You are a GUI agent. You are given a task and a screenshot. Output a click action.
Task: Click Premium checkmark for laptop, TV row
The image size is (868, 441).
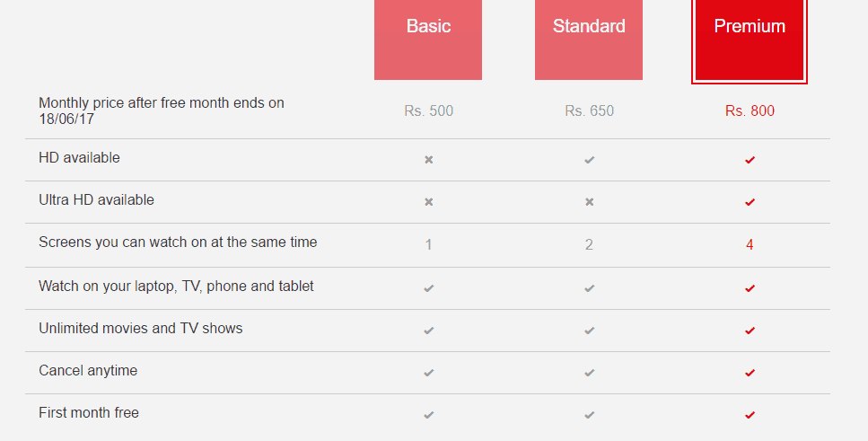coord(750,288)
